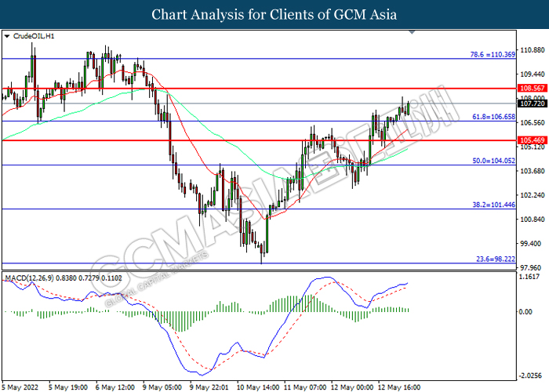This screenshot has width=549, height=392.
Task: Click the 1.1617 MACD scale value
Action: coord(529,277)
